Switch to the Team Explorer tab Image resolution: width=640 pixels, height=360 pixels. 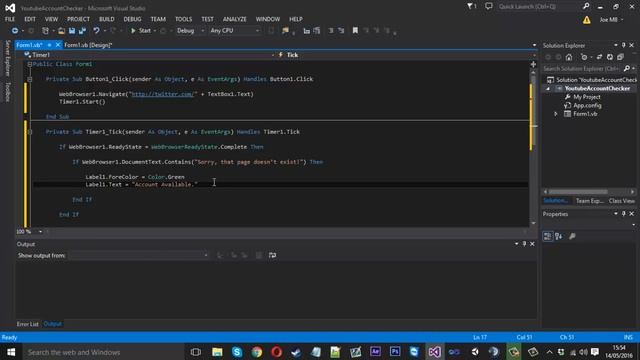pos(589,201)
